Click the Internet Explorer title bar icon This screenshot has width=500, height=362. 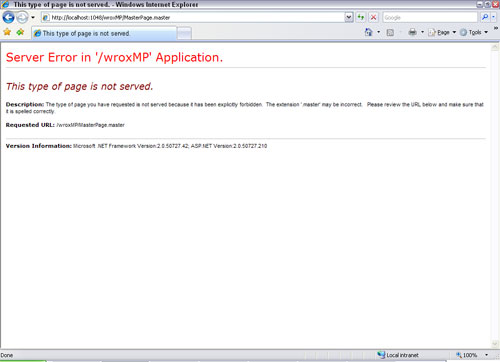[5, 4]
